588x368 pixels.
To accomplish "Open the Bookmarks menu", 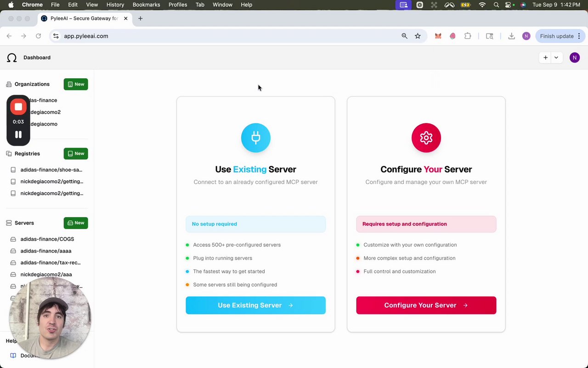I will tap(146, 5).
